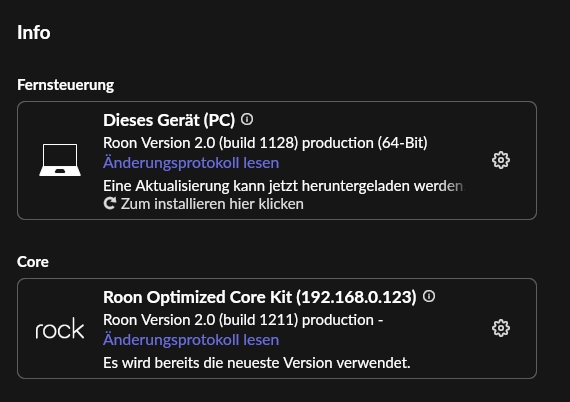Click the rock logo in Core card
570x402 pixels.
(x=60, y=329)
